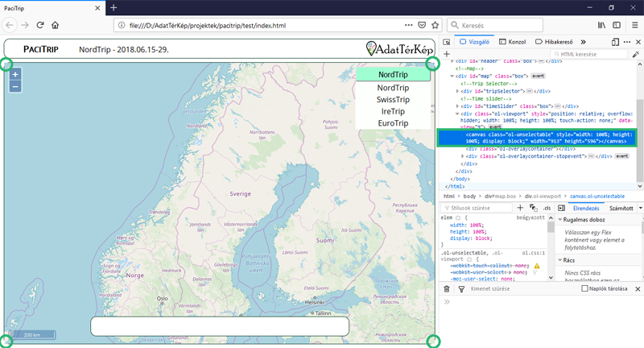Close the developer tools panel
This screenshot has width=644, height=348.
(638, 42)
